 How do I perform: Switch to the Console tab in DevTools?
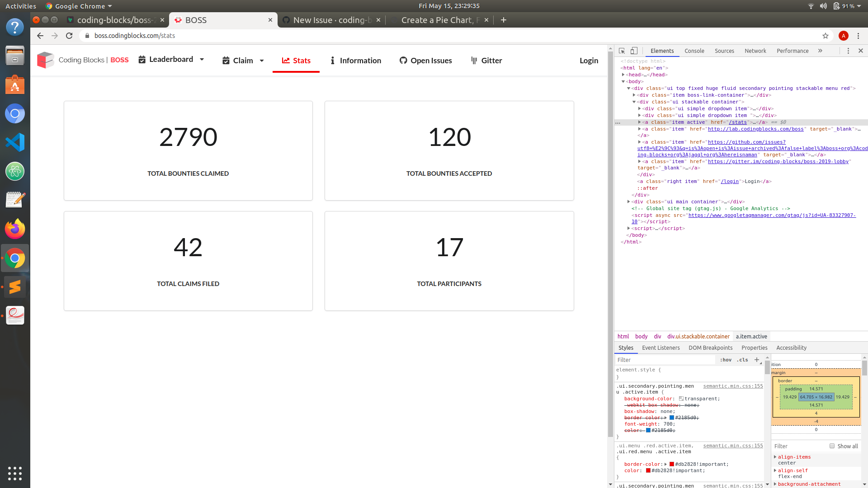click(694, 51)
